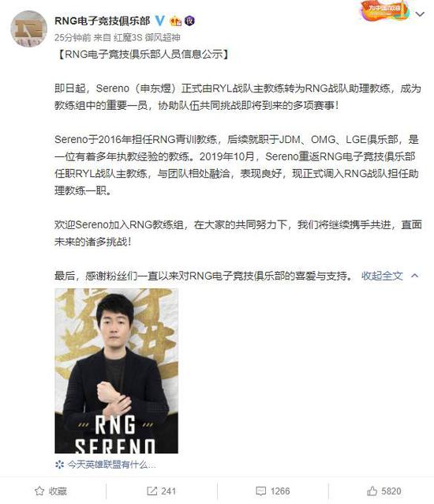Click the 收藏 favorite button label
This screenshot has width=434, height=504.
[58, 491]
